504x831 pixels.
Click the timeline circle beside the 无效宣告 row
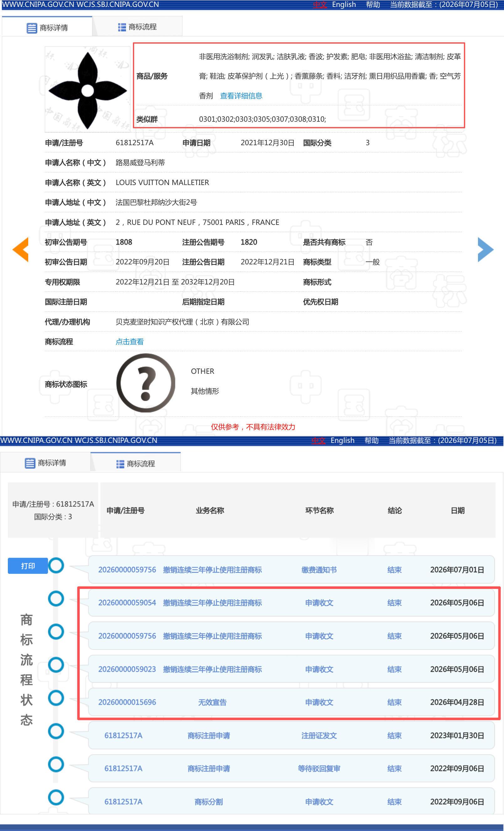[56, 698]
